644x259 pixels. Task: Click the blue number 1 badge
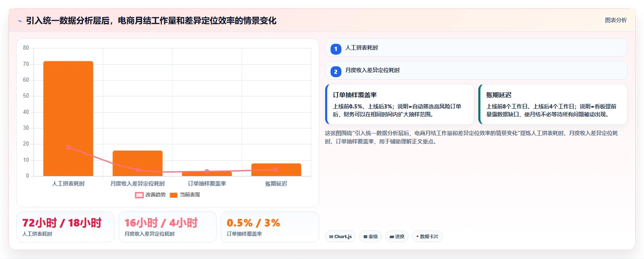pyautogui.click(x=336, y=49)
